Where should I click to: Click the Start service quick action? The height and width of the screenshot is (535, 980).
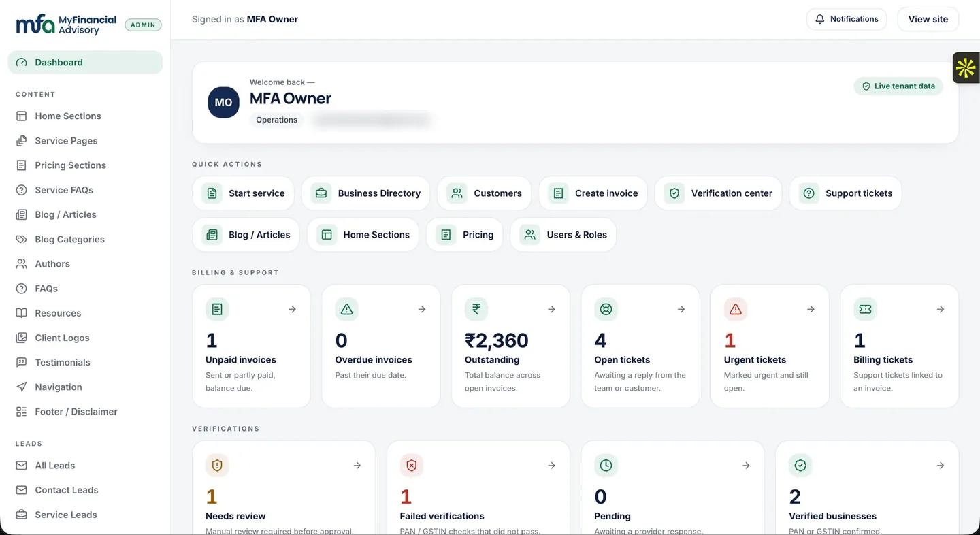pyautogui.click(x=243, y=193)
